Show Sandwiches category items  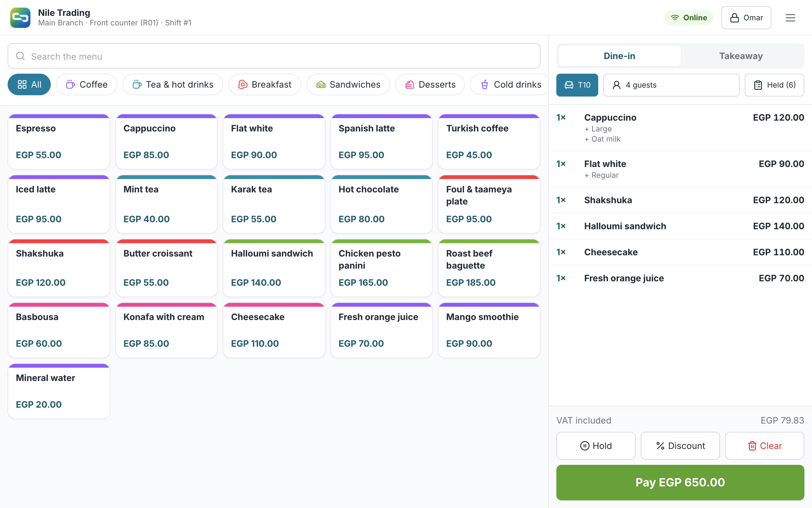pos(348,84)
